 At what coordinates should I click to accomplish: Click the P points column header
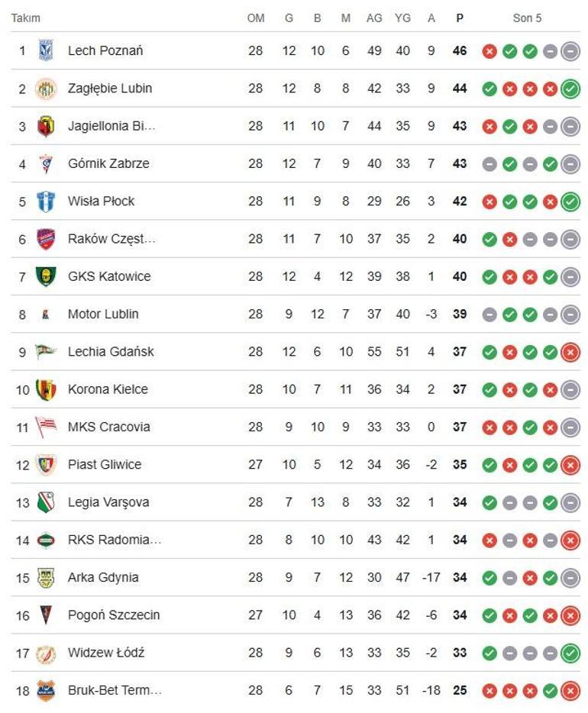pyautogui.click(x=460, y=18)
